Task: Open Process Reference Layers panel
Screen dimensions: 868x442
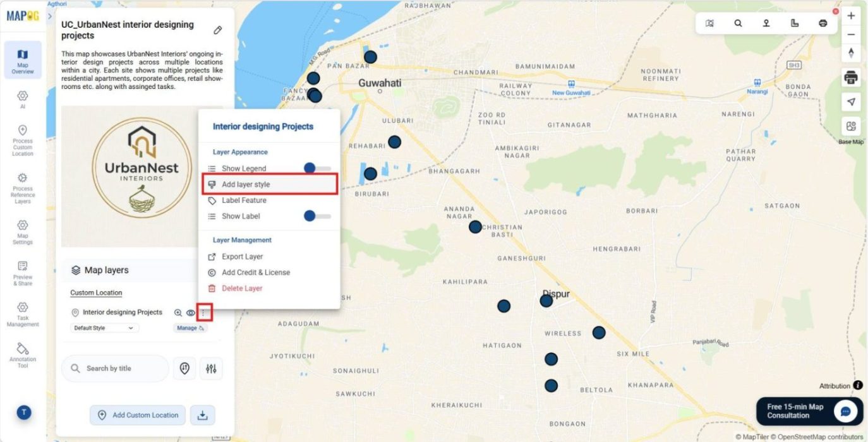Action: point(23,187)
